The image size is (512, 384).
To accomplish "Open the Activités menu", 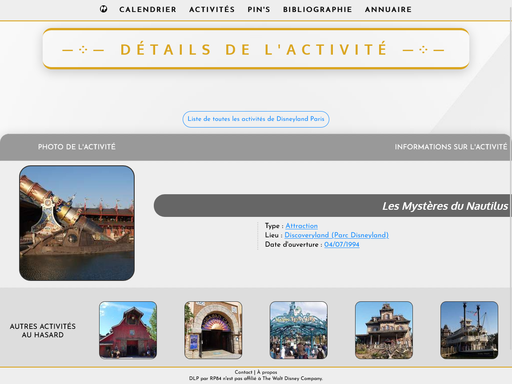I will coord(212,9).
